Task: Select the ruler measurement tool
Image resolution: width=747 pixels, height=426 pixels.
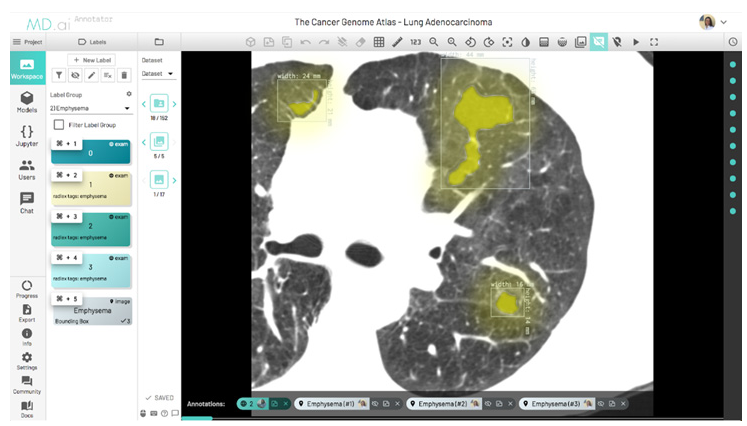Action: pos(397,42)
